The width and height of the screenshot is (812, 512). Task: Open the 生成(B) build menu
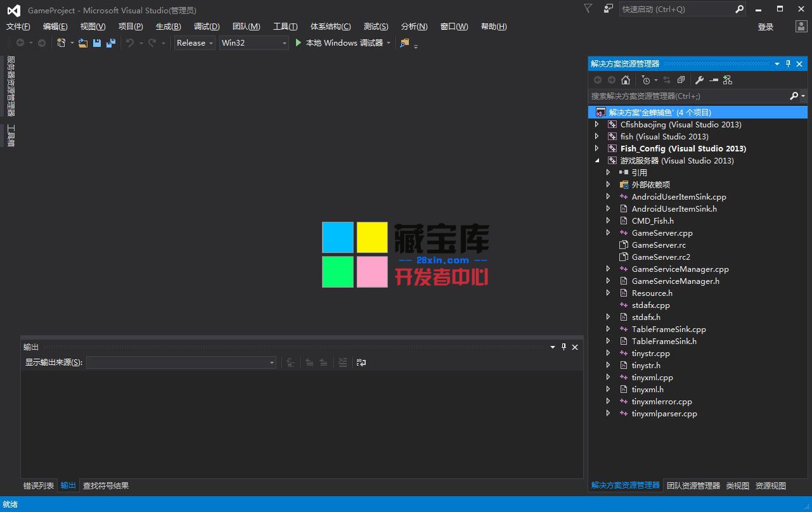point(168,26)
